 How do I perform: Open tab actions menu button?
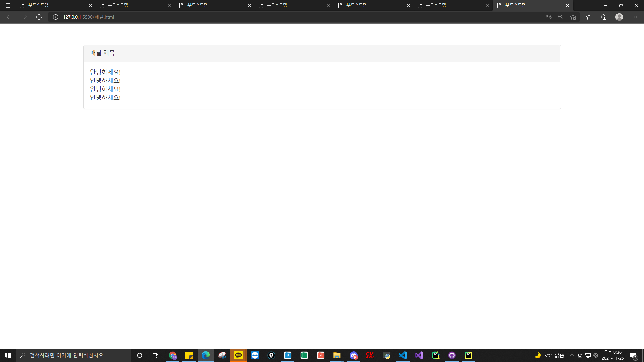(x=8, y=5)
